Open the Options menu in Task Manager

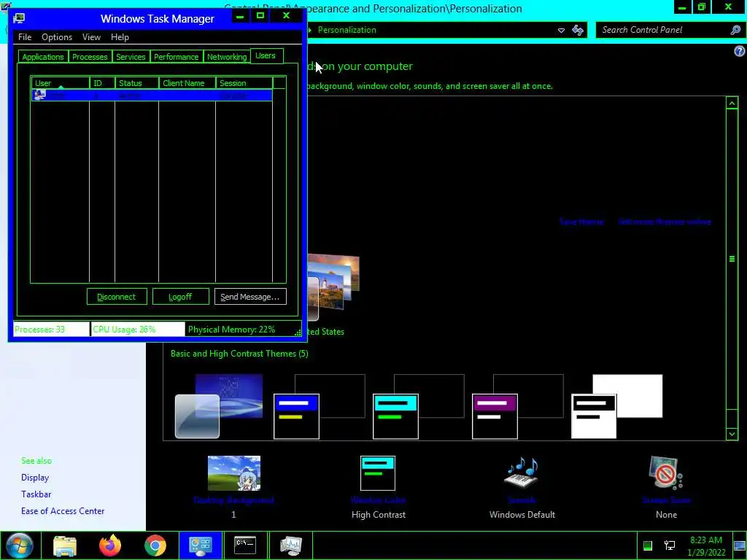pyautogui.click(x=57, y=37)
